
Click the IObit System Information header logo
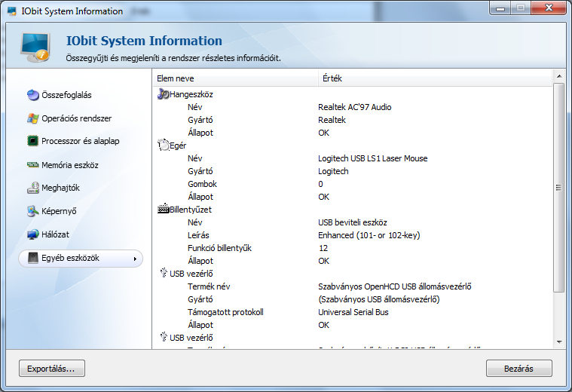pyautogui.click(x=35, y=47)
